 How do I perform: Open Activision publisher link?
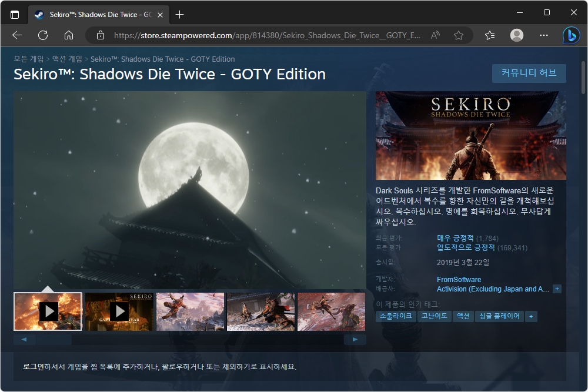point(493,289)
